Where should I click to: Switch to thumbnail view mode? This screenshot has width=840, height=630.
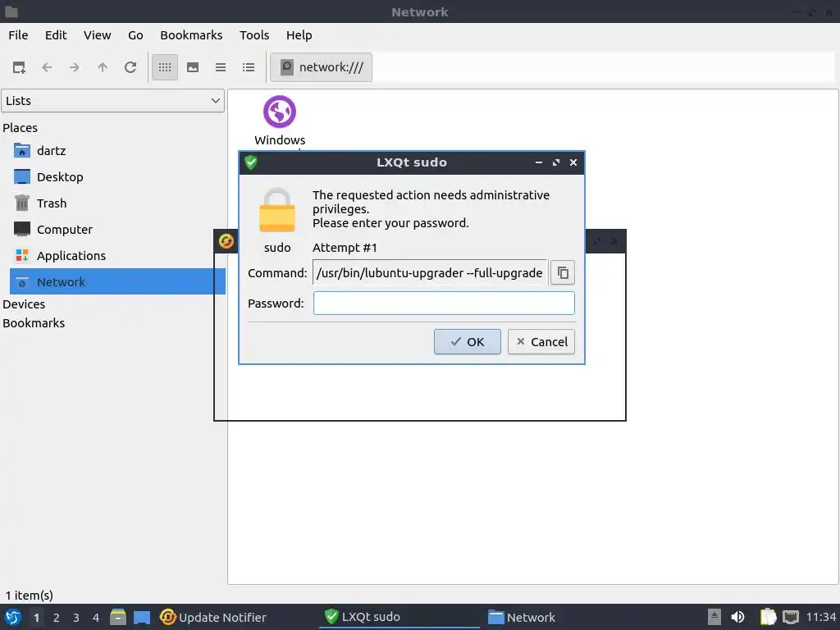pos(193,67)
